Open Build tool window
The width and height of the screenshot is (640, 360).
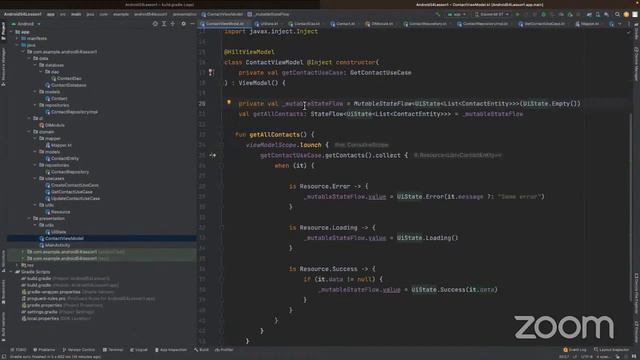(201, 350)
